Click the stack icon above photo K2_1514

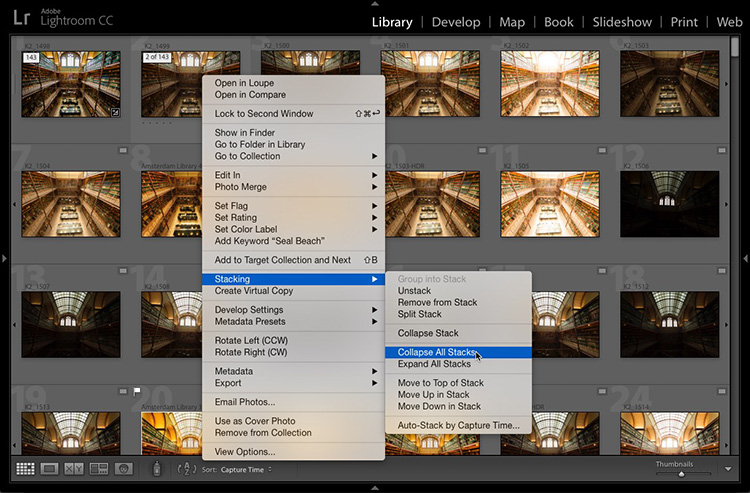[x=721, y=391]
